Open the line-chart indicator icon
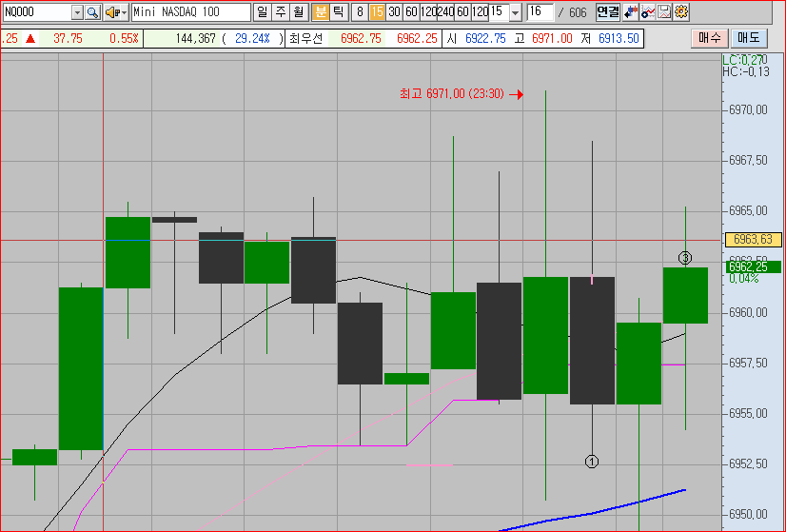Image resolution: width=786 pixels, height=532 pixels. [x=648, y=12]
